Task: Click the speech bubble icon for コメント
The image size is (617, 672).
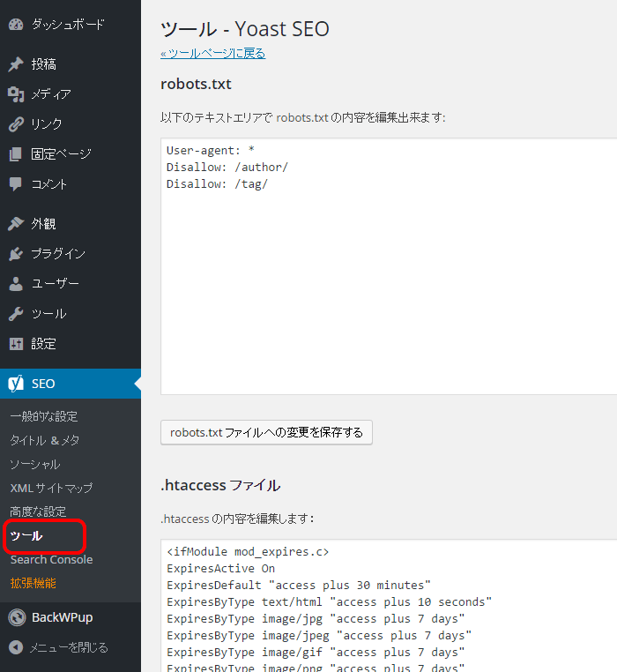Action: pyautogui.click(x=16, y=184)
